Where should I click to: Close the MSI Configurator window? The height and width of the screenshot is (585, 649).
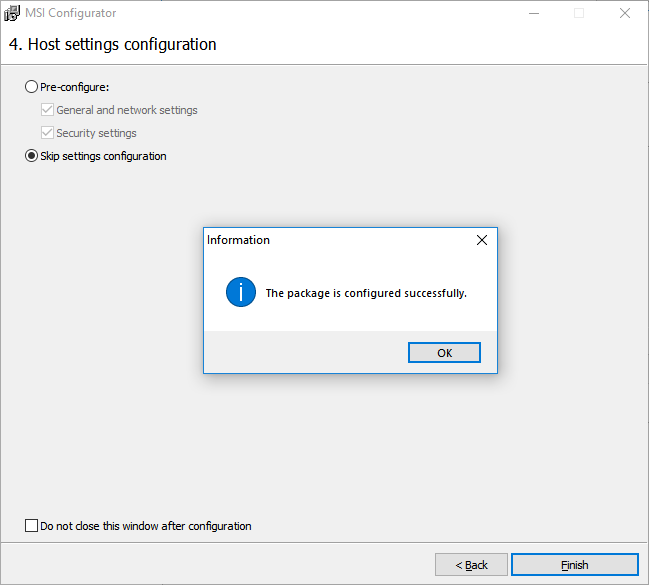coord(625,13)
